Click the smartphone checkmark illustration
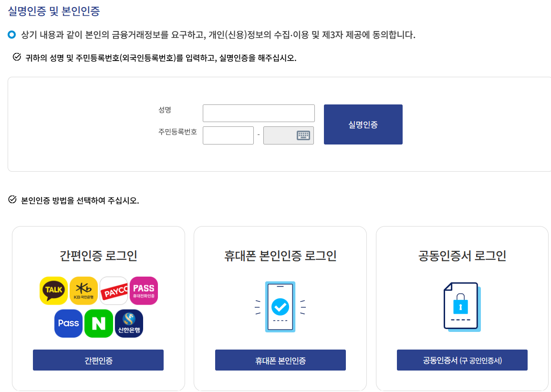 pyautogui.click(x=280, y=308)
